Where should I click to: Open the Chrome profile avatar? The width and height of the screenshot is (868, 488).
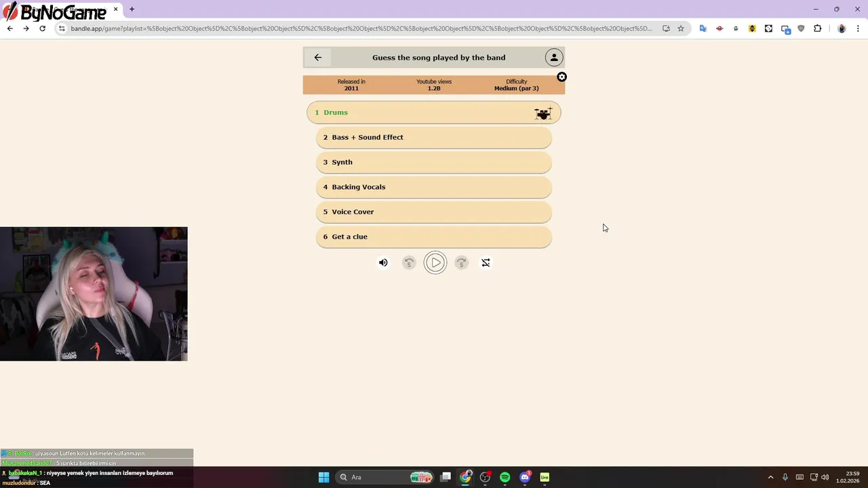click(842, 28)
